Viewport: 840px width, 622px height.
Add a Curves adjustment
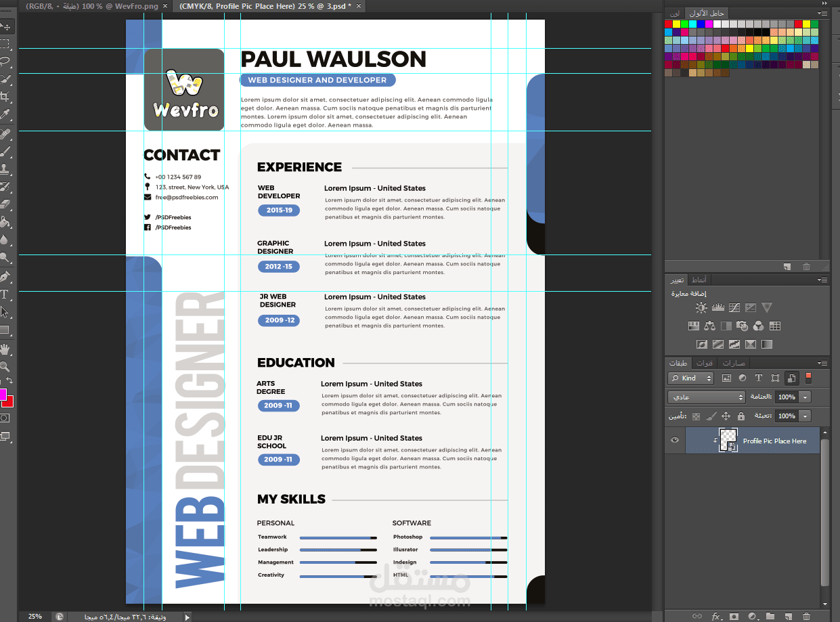coord(734,308)
